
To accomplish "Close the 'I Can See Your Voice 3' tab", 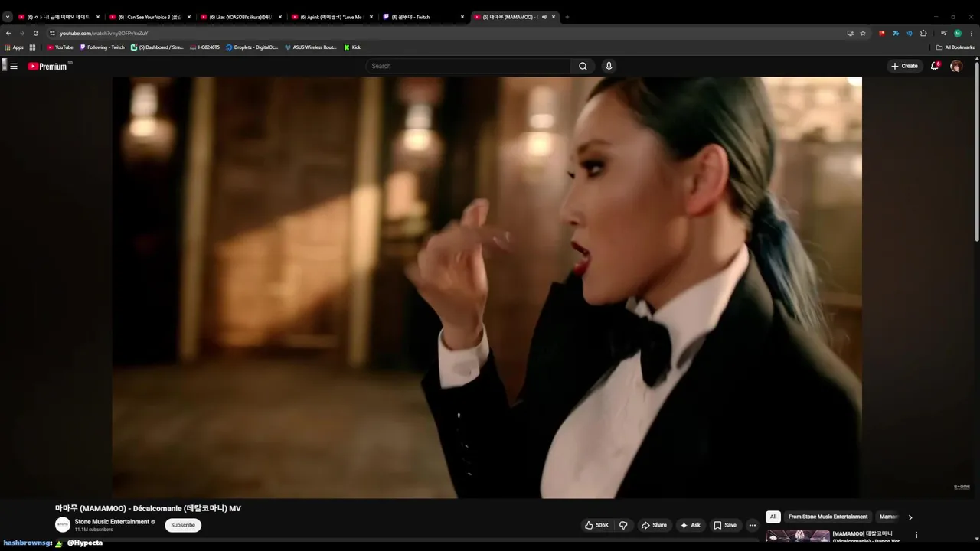I will (189, 17).
